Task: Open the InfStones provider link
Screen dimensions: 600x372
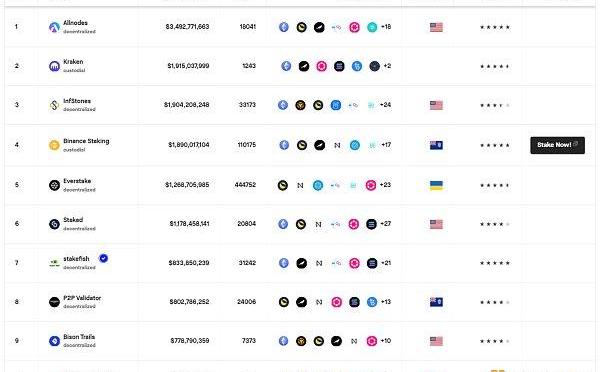Action: point(77,101)
